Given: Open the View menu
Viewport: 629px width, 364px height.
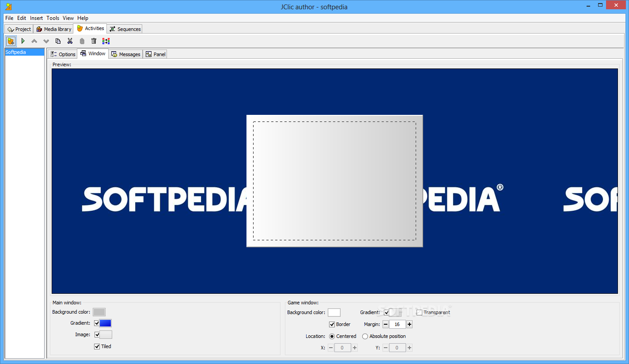Looking at the screenshot, I should 68,18.
